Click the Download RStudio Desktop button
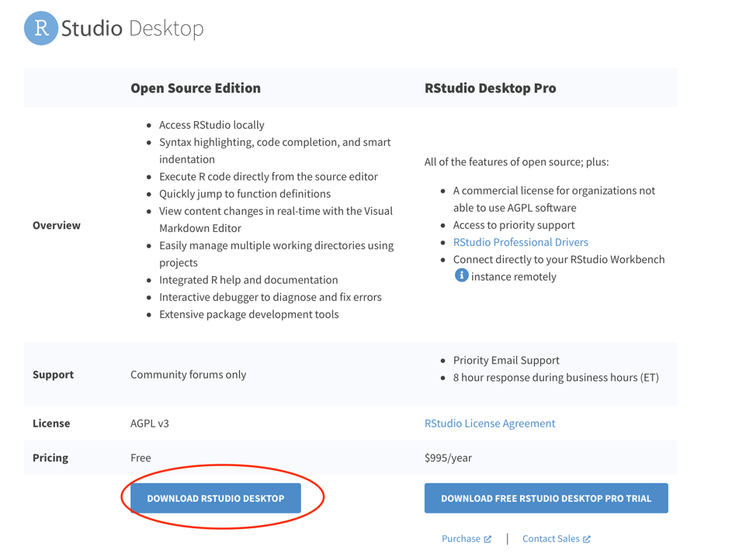Image resolution: width=732 pixels, height=560 pixels. [217, 498]
